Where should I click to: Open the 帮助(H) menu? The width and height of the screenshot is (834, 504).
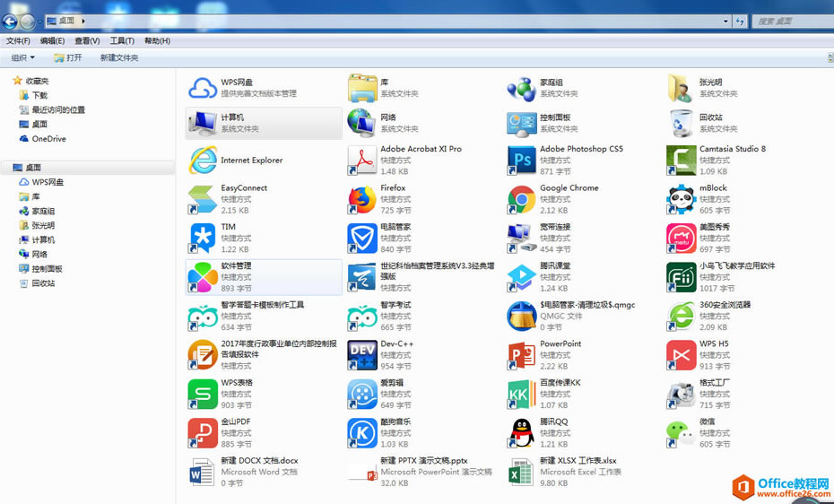click(x=158, y=41)
